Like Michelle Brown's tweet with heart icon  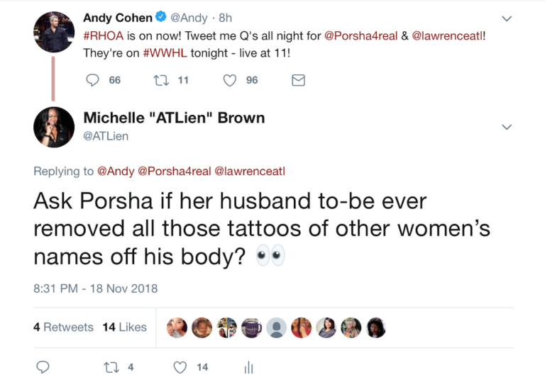(181, 367)
